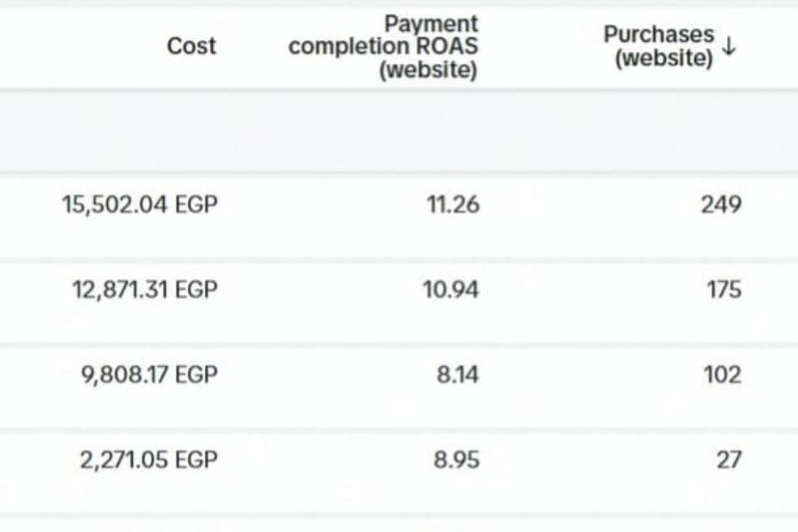Click the Purchases (website) header label
This screenshot has width=798, height=532.
pyautogui.click(x=658, y=47)
